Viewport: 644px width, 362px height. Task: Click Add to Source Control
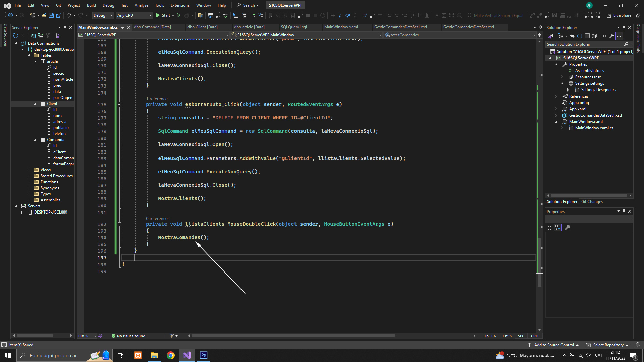[553, 345]
